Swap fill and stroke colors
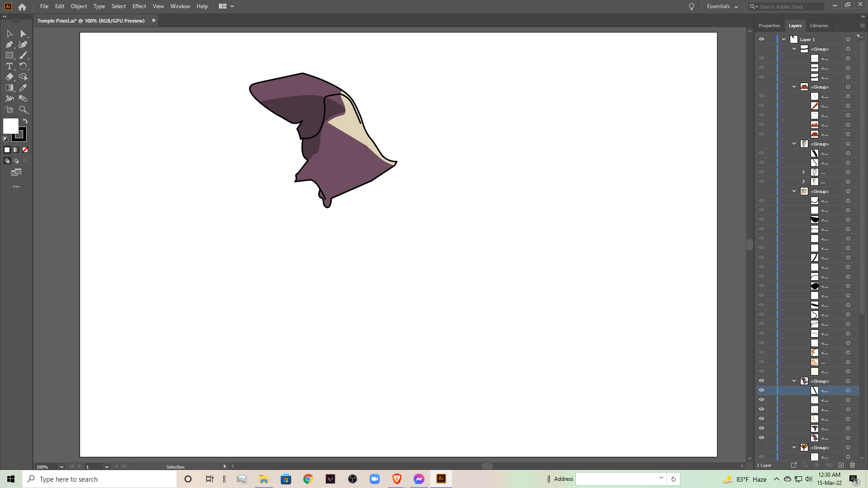Image resolution: width=868 pixels, height=488 pixels. point(26,121)
